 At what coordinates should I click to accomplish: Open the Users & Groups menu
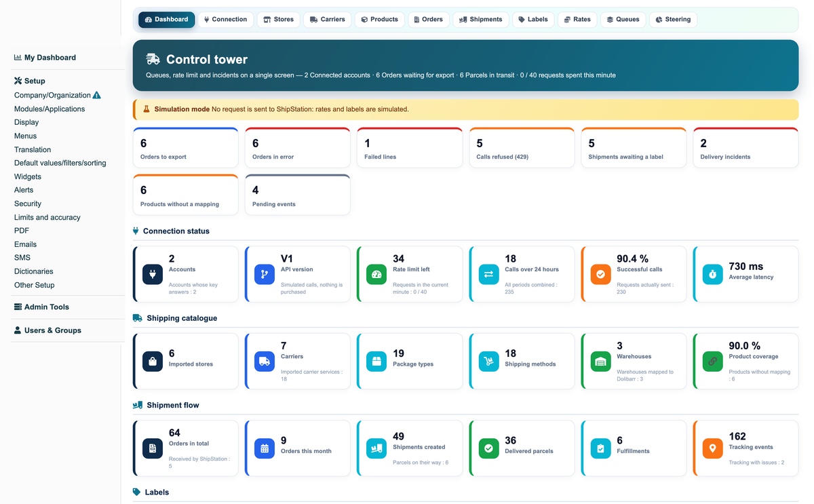47,330
